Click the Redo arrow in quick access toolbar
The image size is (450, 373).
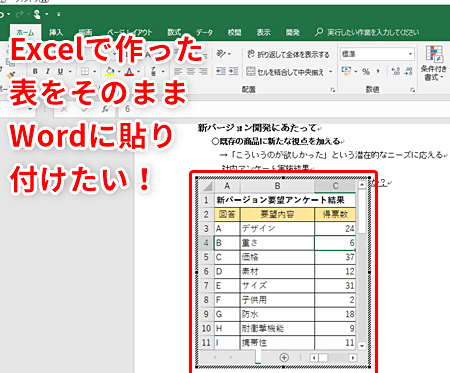pos(20,14)
